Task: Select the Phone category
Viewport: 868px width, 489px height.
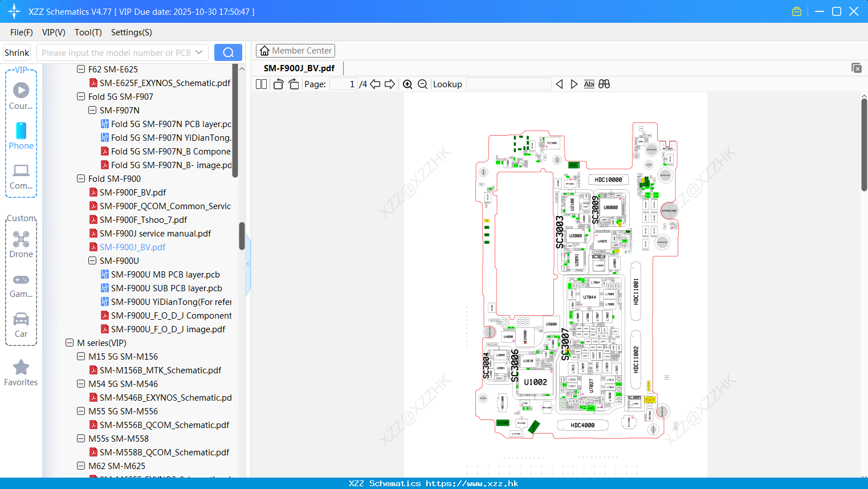Action: click(x=21, y=136)
